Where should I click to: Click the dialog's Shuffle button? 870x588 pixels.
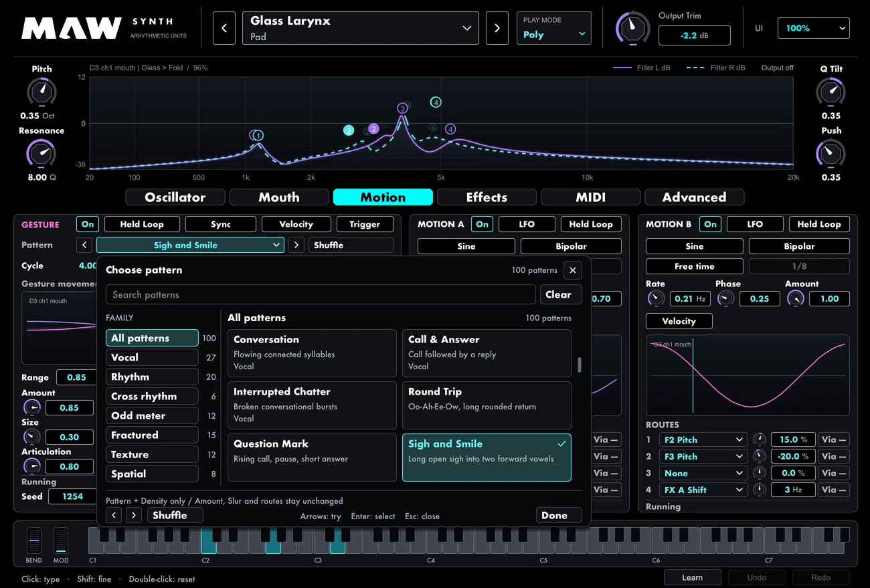[x=175, y=515]
